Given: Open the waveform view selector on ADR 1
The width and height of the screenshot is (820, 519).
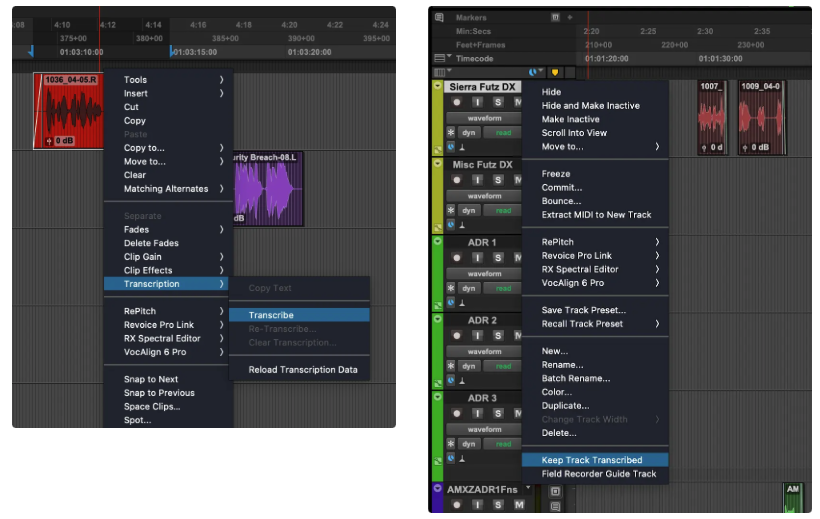Looking at the screenshot, I should pos(484,274).
